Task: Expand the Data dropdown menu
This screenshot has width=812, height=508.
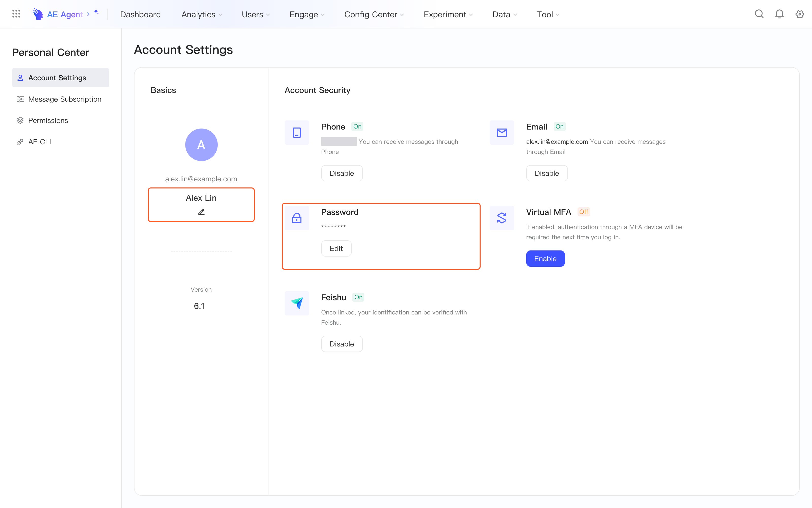Action: [505, 14]
